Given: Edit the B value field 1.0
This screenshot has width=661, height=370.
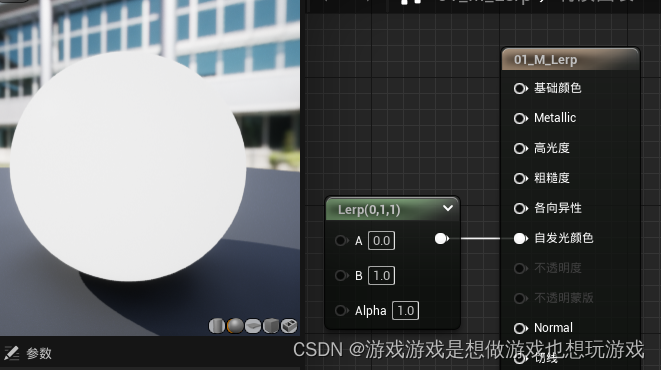Looking at the screenshot, I should [382, 276].
